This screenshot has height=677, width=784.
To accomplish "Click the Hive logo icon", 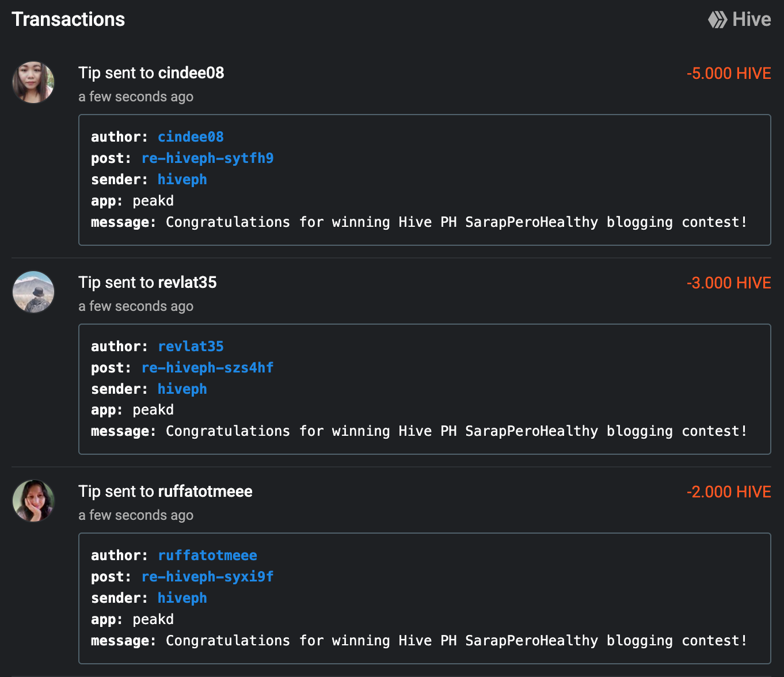I will (717, 20).
